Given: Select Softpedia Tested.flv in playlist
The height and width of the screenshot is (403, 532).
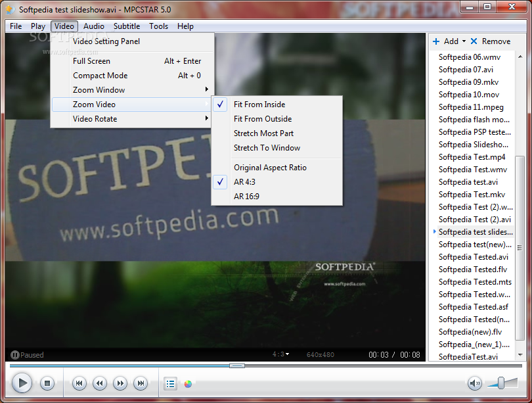Looking at the screenshot, I should click(473, 270).
